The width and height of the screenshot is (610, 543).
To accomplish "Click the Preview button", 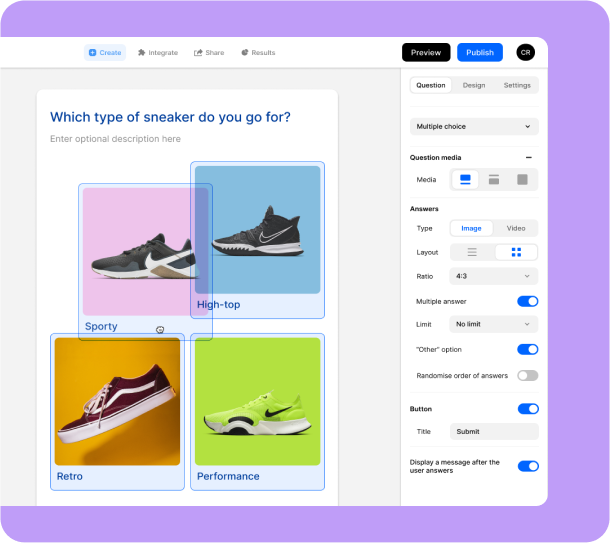I will point(426,52).
